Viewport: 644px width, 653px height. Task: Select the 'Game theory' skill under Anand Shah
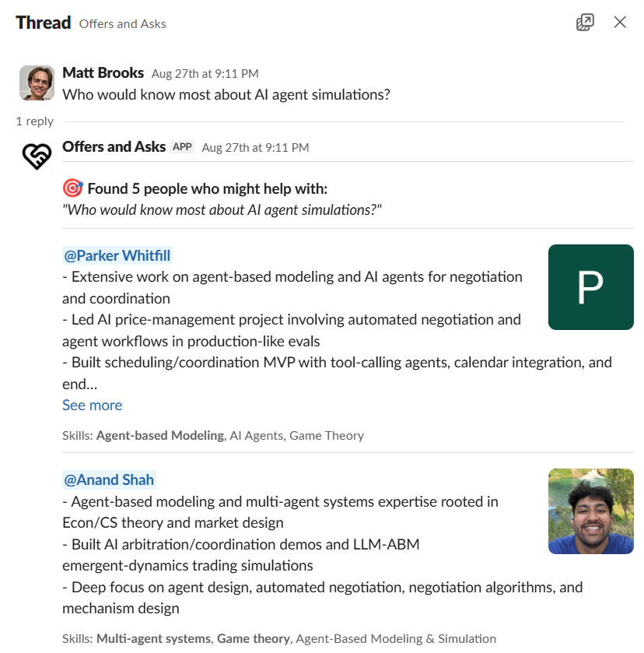pyautogui.click(x=253, y=637)
